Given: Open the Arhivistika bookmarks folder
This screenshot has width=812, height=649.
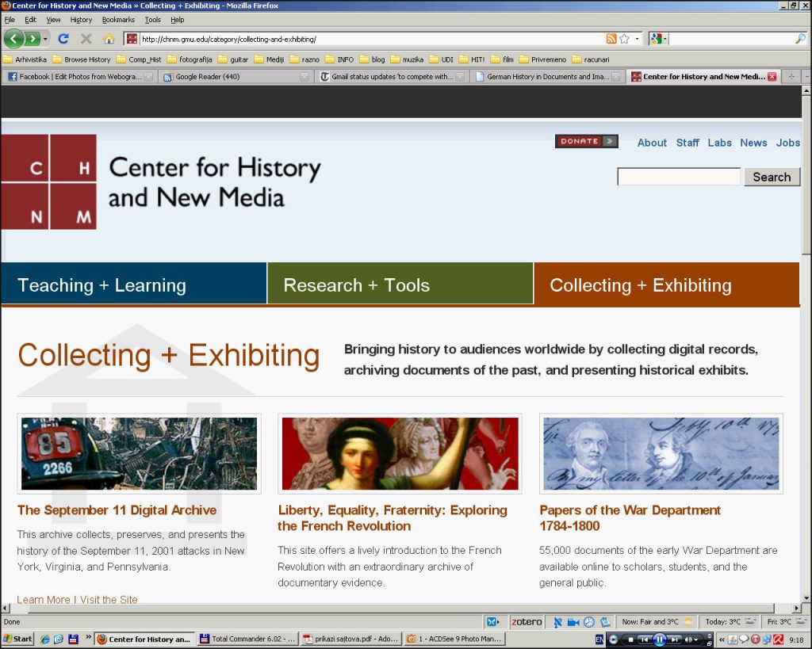Looking at the screenshot, I should click(25, 59).
